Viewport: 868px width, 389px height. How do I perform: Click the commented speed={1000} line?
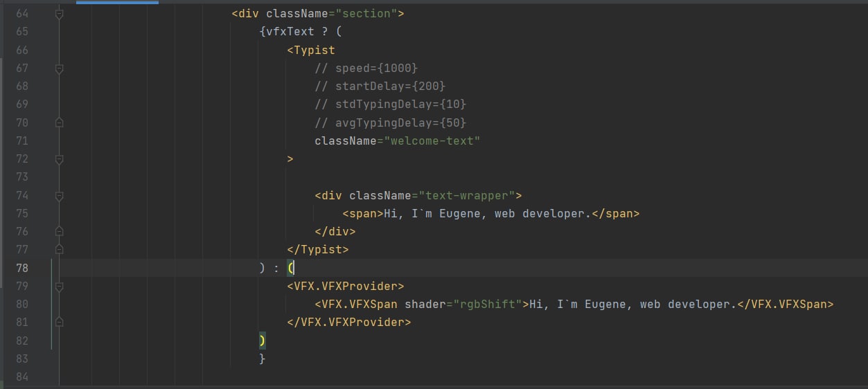(x=366, y=69)
